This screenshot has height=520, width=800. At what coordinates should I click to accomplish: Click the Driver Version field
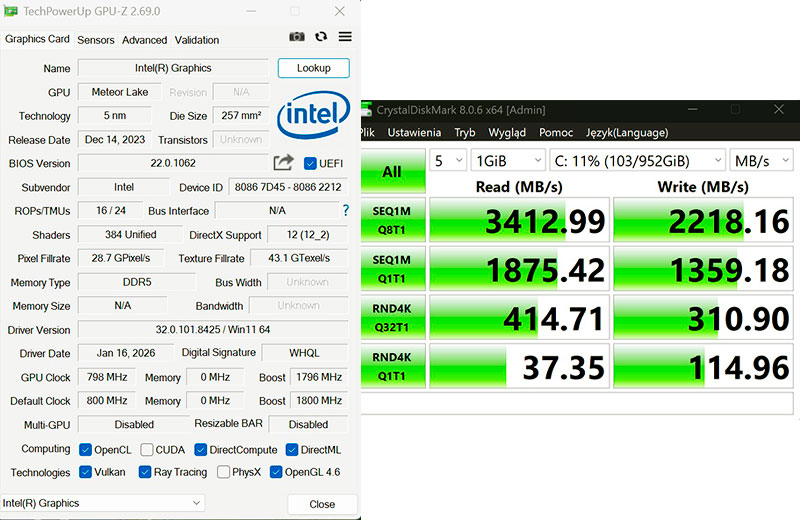213,329
